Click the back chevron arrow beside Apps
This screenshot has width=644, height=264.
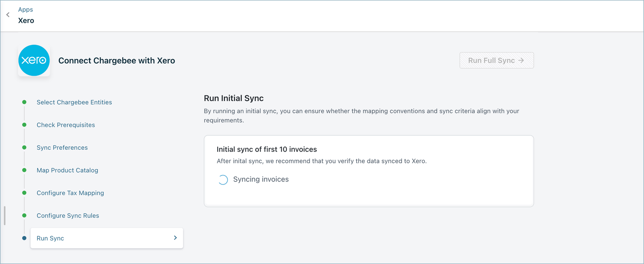coord(8,15)
